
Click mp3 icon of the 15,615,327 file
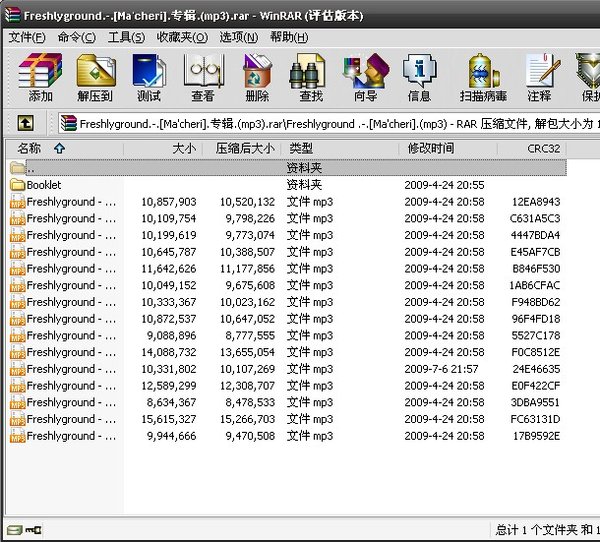click(17, 419)
